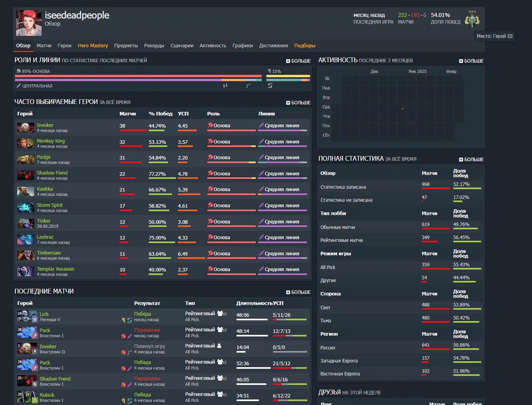Click the iseedeadpeople profile avatar
Viewport: 532px width, 405px height.
click(x=29, y=23)
